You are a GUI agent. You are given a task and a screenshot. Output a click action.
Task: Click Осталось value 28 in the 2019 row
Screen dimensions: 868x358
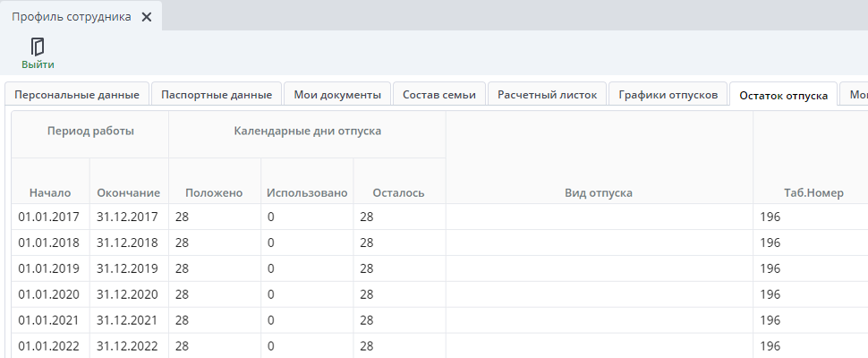point(400,268)
